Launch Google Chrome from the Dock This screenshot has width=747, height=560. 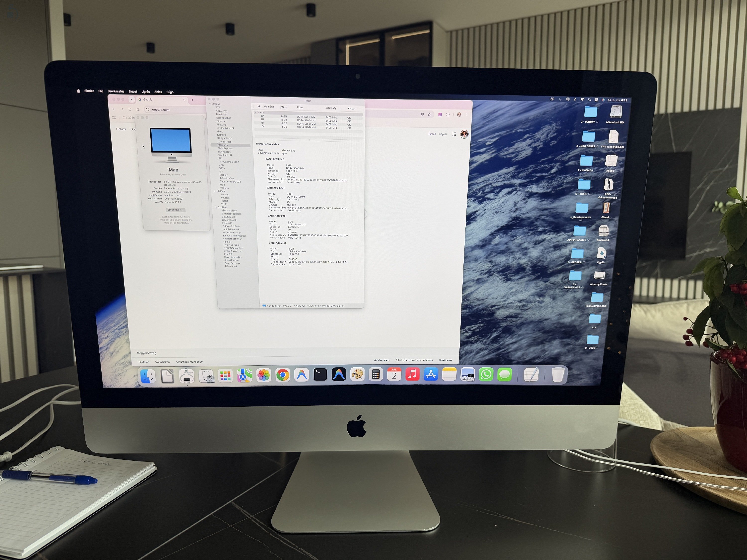point(282,375)
